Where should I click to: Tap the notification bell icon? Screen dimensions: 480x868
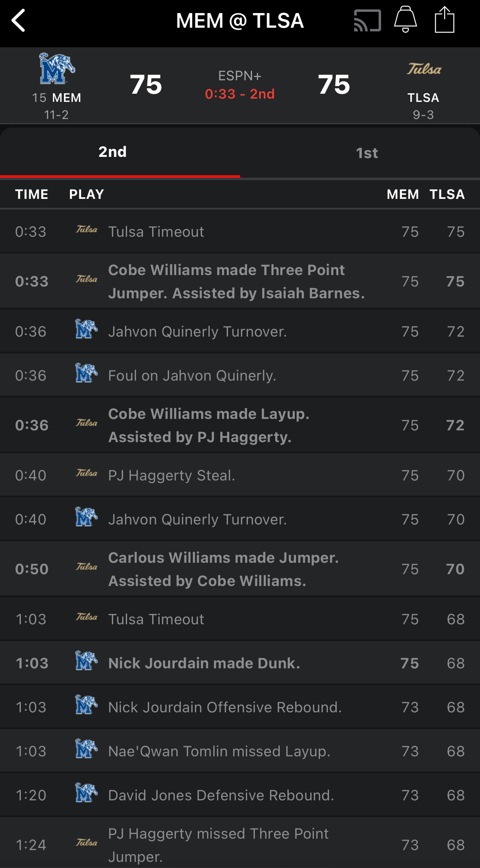(x=405, y=20)
